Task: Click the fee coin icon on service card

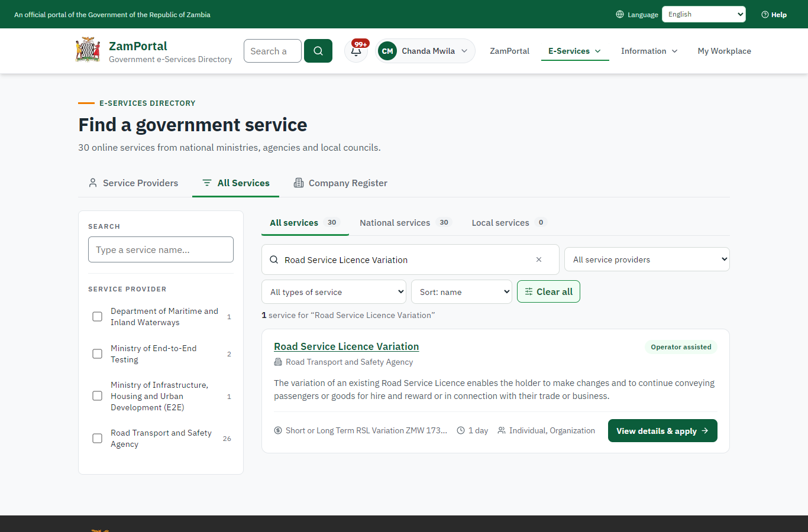Action: [x=278, y=430]
